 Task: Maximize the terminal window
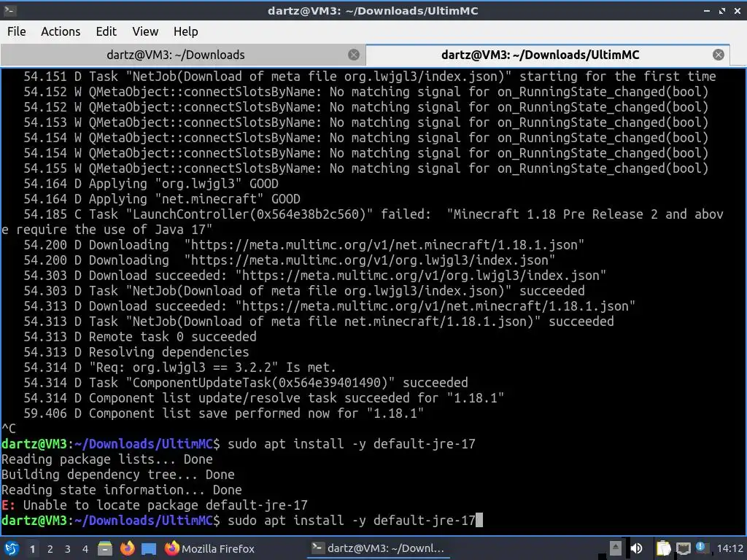[x=722, y=10]
